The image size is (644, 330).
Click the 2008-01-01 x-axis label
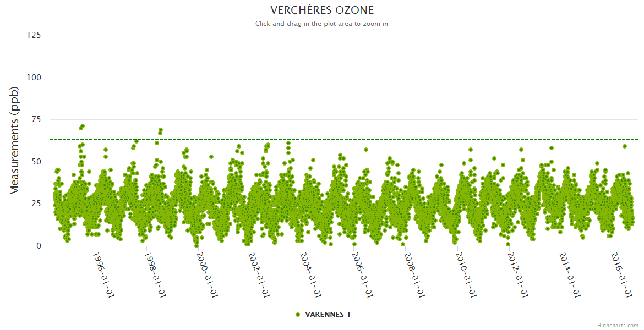(414, 275)
